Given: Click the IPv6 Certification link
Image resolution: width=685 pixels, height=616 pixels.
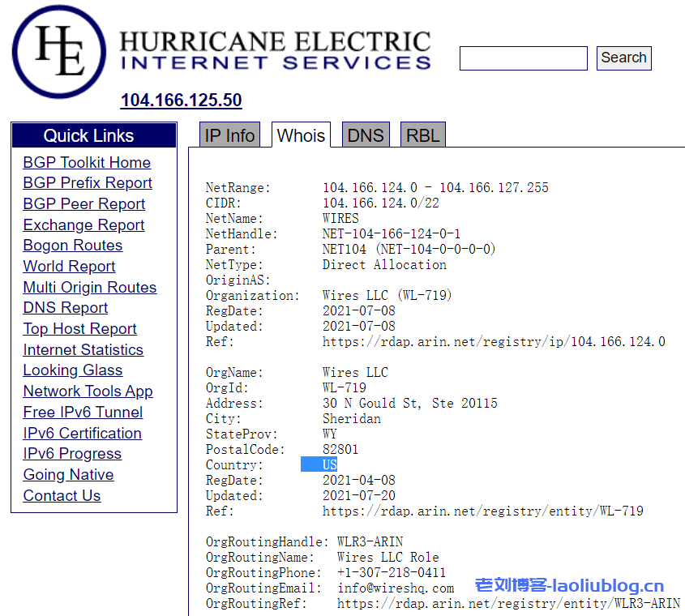Looking at the screenshot, I should click(x=82, y=434).
